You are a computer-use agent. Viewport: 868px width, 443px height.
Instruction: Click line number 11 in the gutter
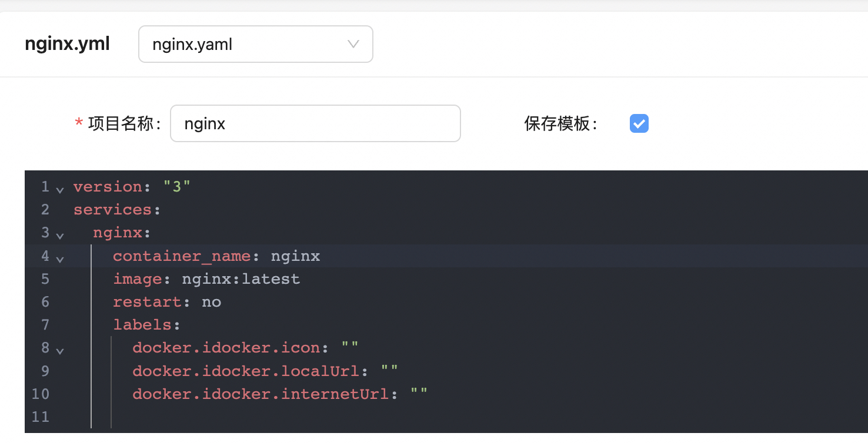[x=41, y=417]
